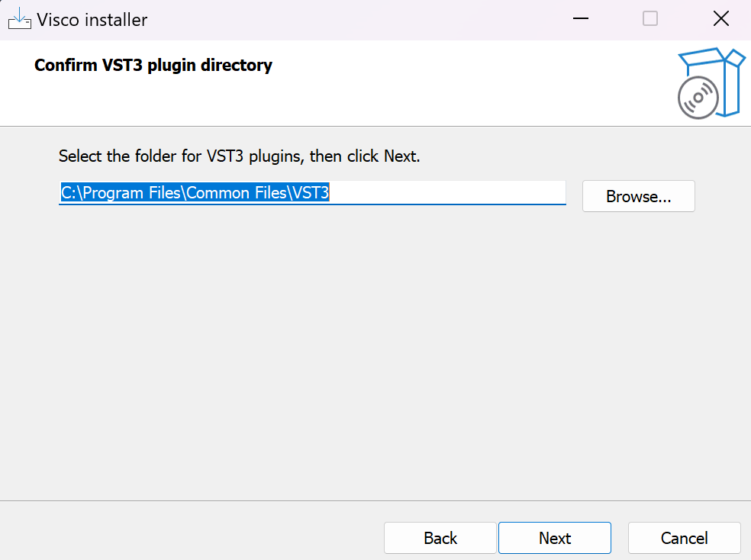Click the white header banner's empty space
The height and width of the screenshot is (560, 751).
click(x=458, y=84)
